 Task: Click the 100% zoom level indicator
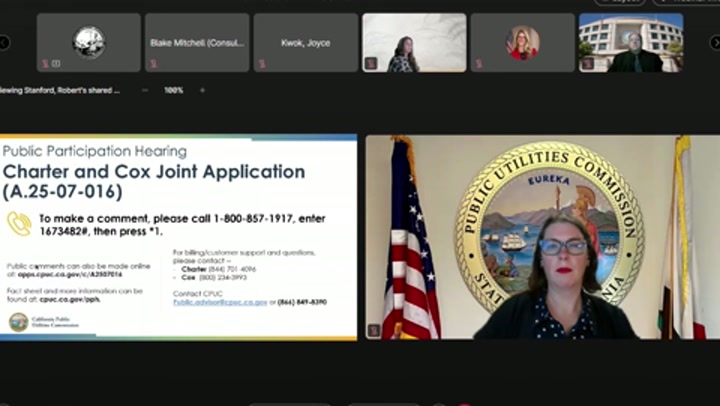click(173, 90)
